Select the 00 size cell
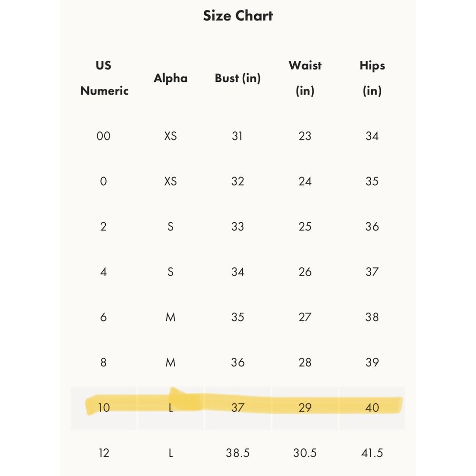 tap(103, 136)
